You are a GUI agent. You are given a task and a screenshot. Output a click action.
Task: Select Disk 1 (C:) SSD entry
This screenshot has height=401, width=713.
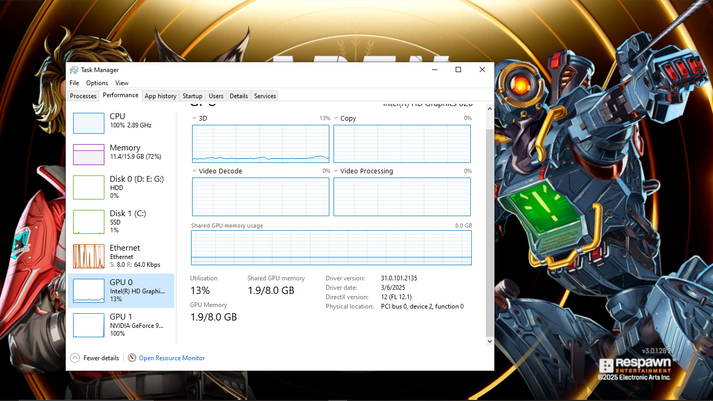pyautogui.click(x=121, y=221)
